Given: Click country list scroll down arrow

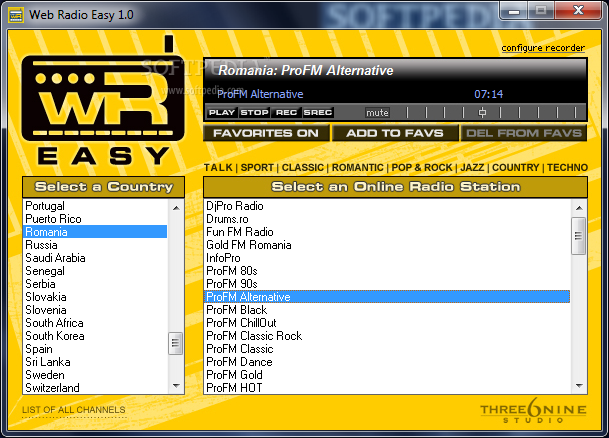Looking at the screenshot, I should pos(176,386).
